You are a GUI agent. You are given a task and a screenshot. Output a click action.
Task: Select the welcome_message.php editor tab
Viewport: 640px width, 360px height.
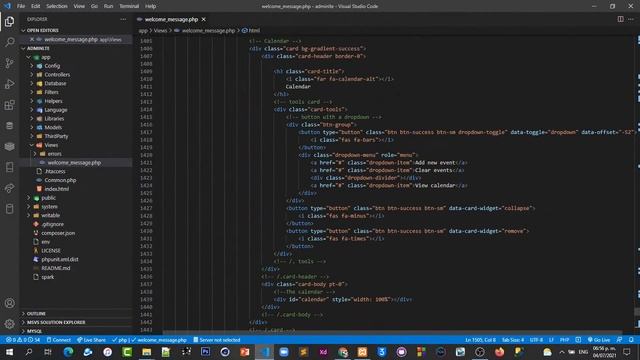coord(171,19)
